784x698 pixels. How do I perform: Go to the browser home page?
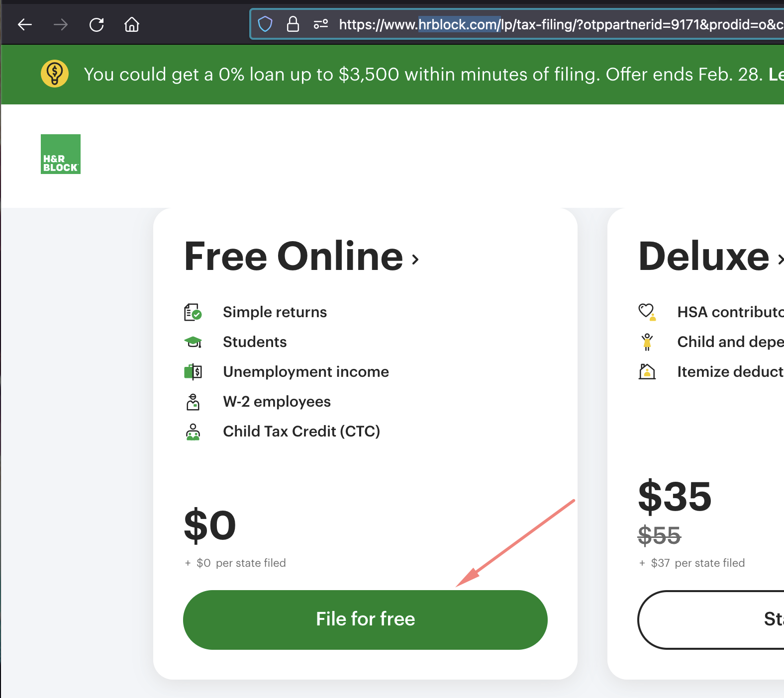[x=132, y=24]
